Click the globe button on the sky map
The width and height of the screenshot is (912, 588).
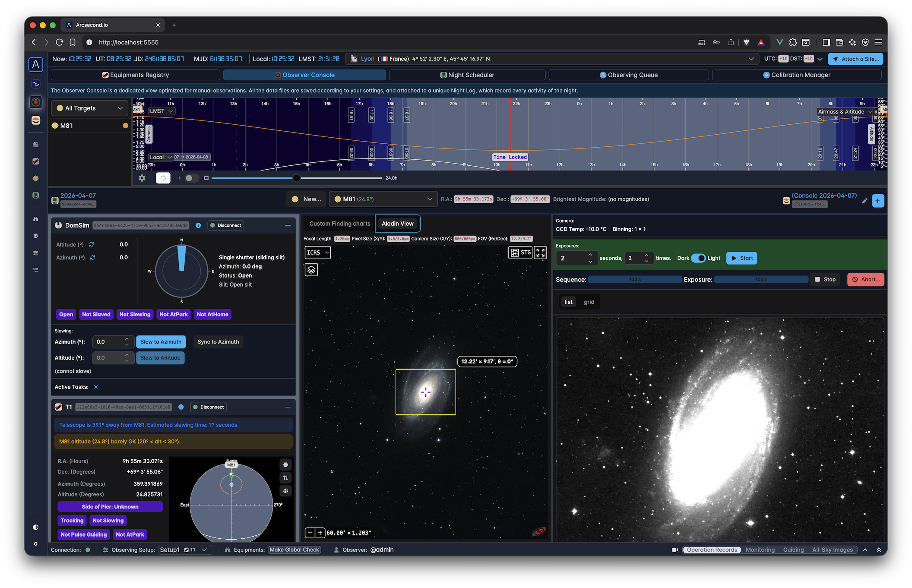point(285,491)
